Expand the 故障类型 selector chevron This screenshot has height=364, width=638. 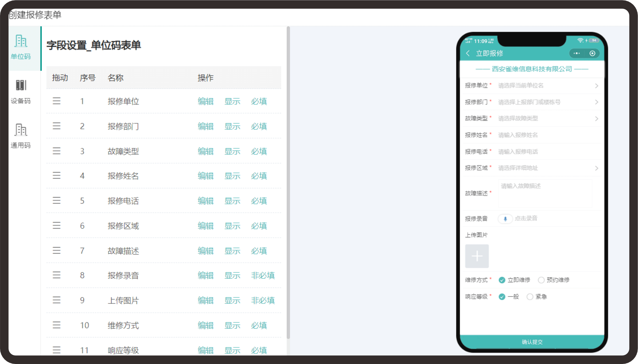[x=596, y=119]
